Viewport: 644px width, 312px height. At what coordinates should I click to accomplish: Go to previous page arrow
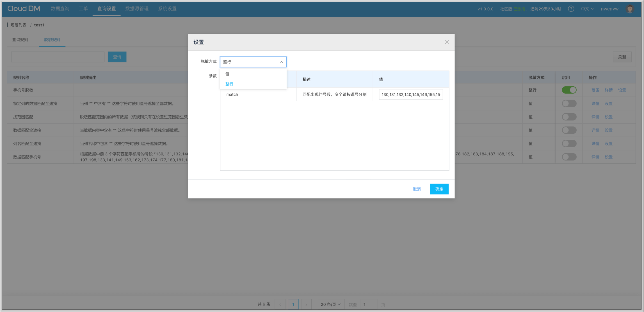tap(280, 304)
